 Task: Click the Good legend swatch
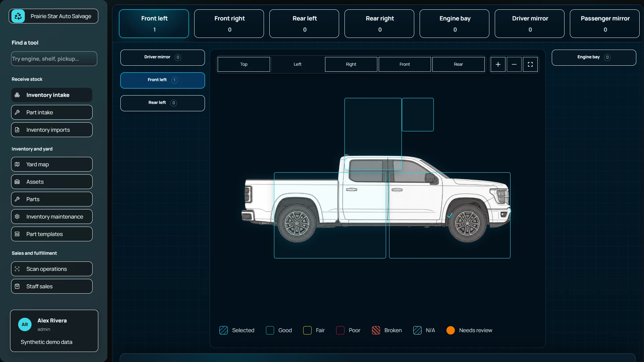[x=270, y=330]
